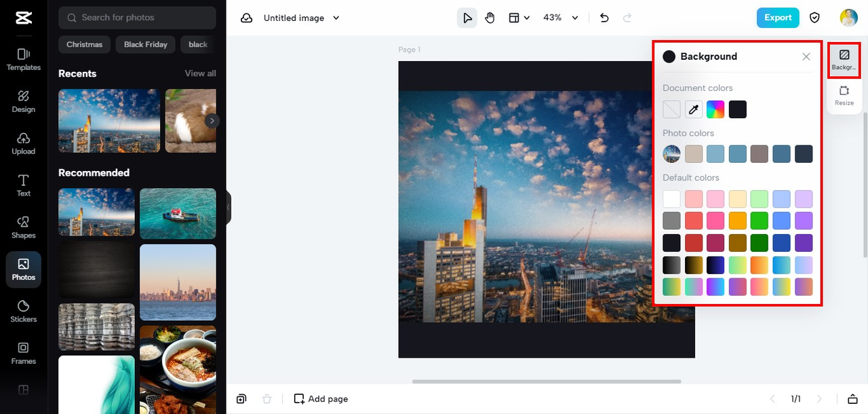Select the Photos sidebar tab

pyautogui.click(x=23, y=269)
